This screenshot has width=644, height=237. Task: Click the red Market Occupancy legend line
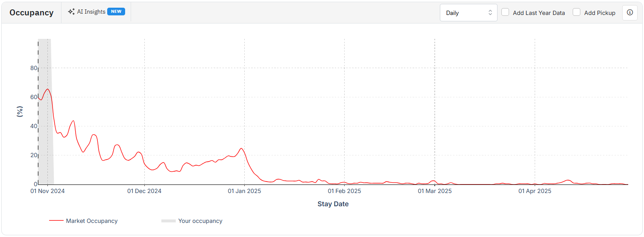point(56,221)
